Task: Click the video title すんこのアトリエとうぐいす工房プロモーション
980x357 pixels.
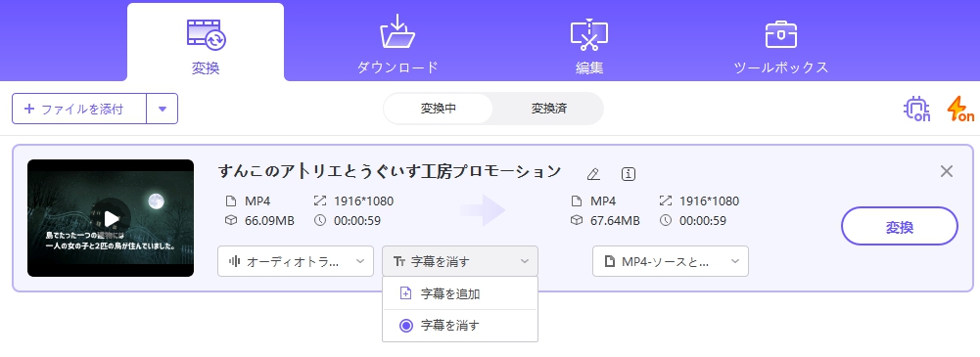Action: pos(389,171)
